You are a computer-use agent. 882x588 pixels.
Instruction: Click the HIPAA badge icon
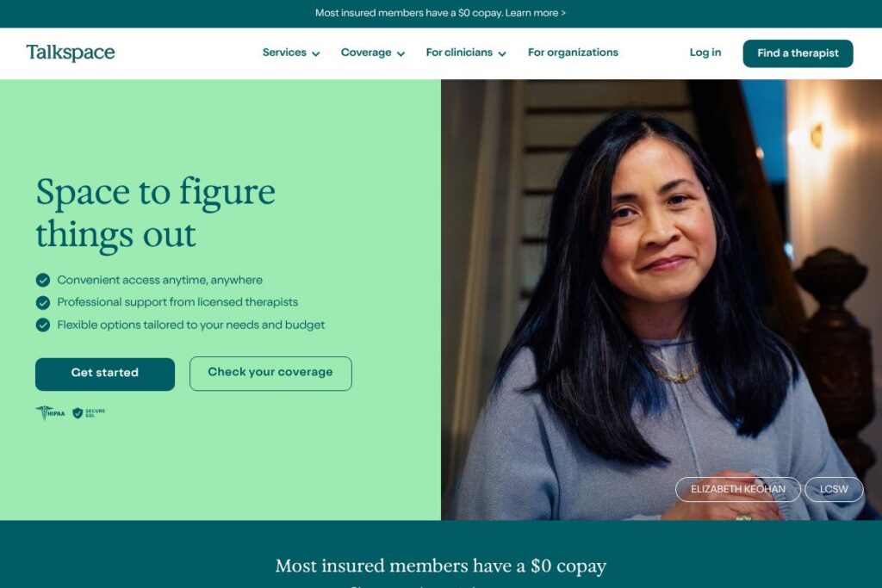[x=50, y=412]
